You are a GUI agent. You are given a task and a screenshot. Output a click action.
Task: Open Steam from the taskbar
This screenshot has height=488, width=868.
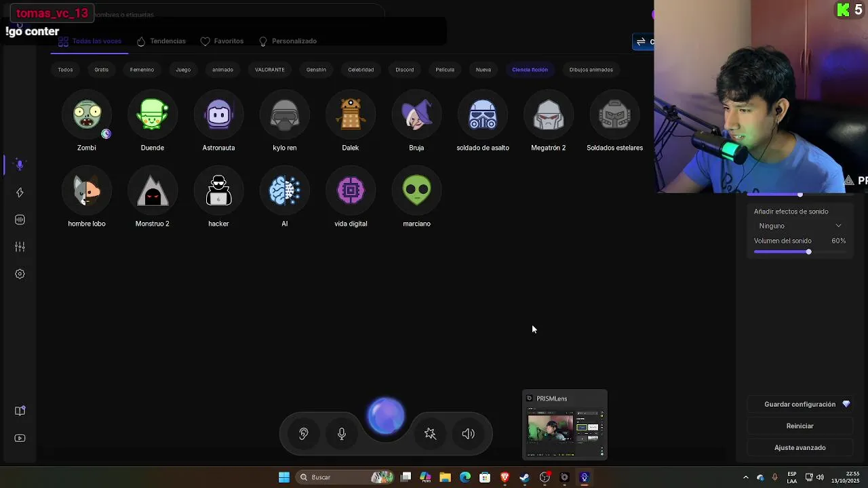pyautogui.click(x=524, y=477)
